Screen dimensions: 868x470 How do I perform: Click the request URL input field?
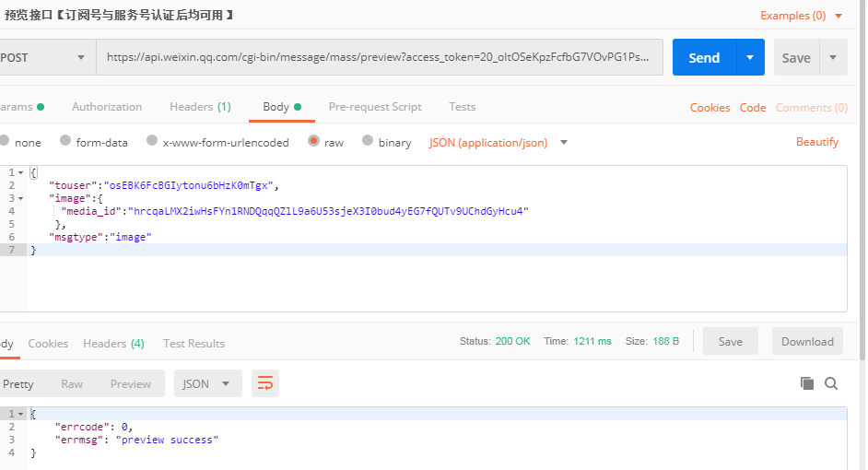click(x=378, y=57)
